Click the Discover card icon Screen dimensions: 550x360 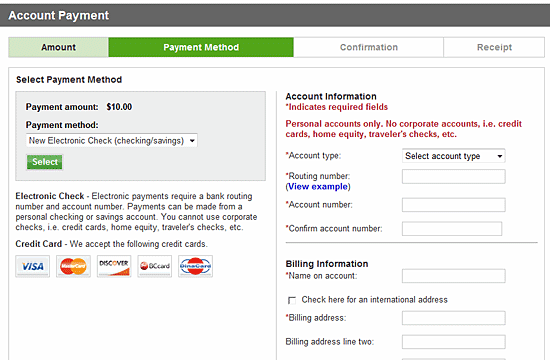coord(114,266)
